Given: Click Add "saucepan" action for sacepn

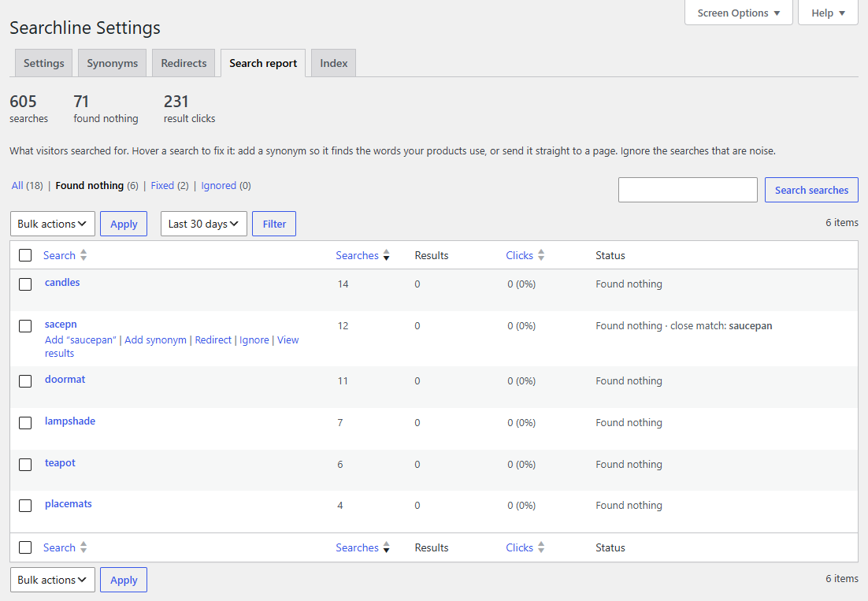Looking at the screenshot, I should 81,339.
